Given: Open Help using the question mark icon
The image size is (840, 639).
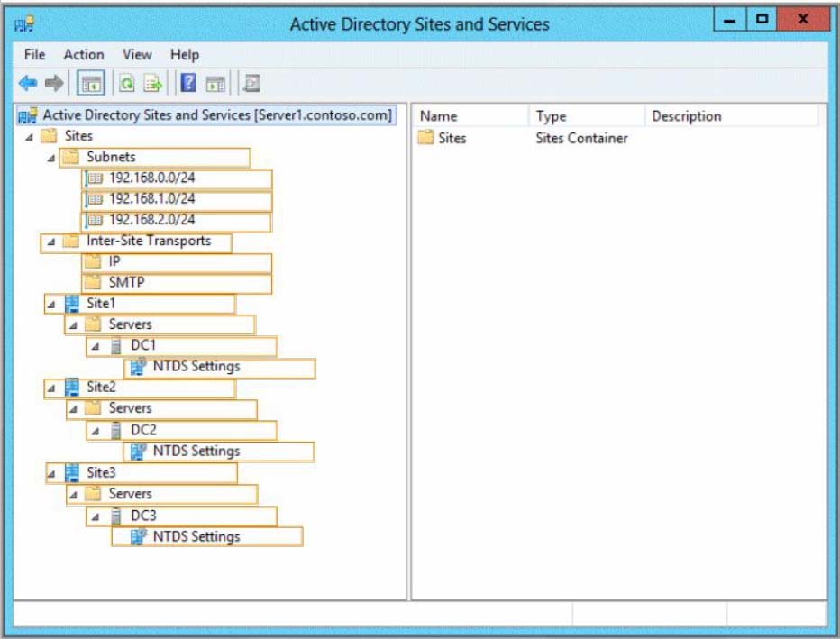Looking at the screenshot, I should click(x=189, y=84).
